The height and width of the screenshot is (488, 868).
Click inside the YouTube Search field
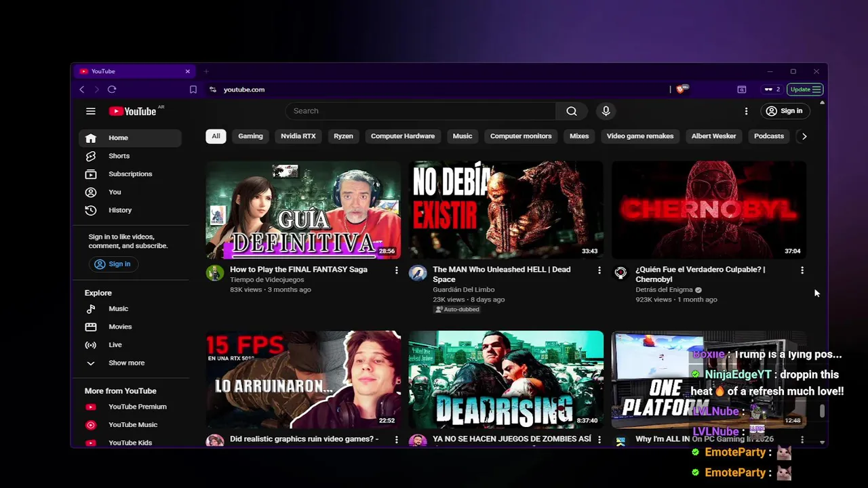coord(420,111)
